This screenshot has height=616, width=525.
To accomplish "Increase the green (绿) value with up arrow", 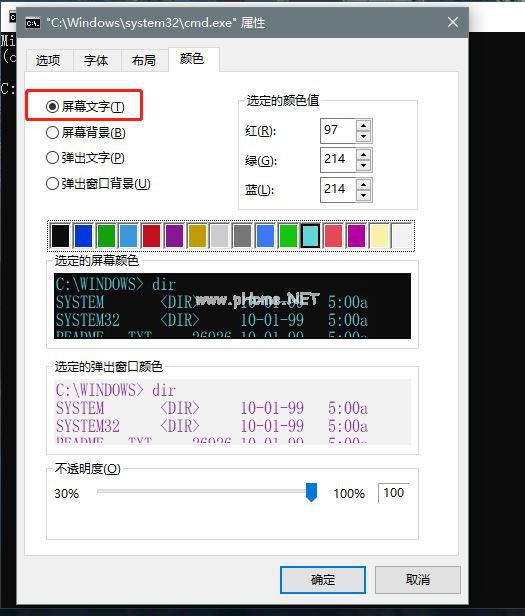I will tap(363, 155).
